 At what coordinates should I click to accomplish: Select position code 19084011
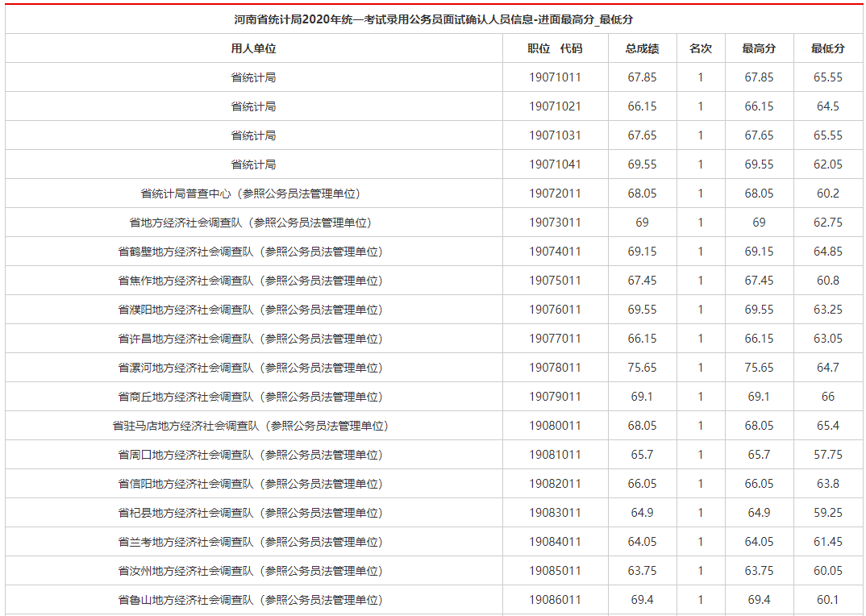click(x=555, y=542)
